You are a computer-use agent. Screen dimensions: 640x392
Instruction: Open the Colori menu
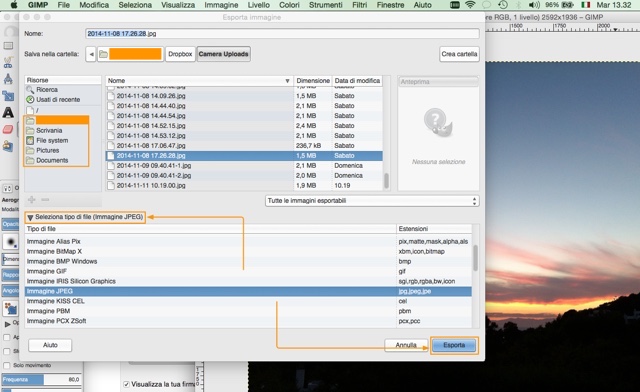(289, 5)
